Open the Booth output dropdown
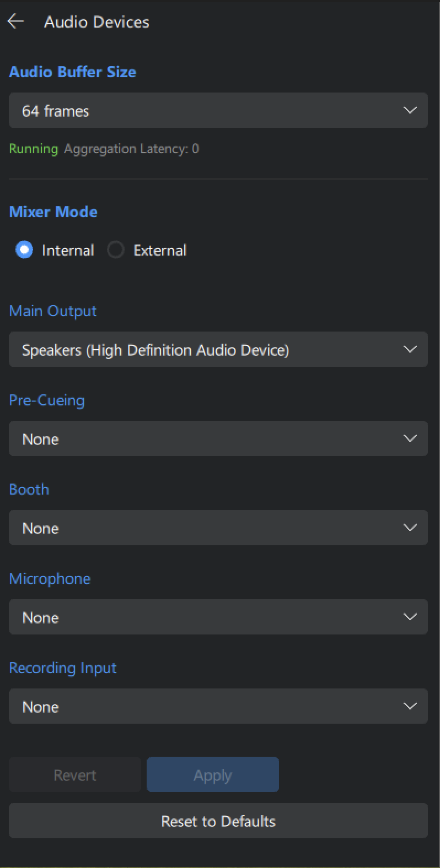440x868 pixels. click(x=218, y=528)
